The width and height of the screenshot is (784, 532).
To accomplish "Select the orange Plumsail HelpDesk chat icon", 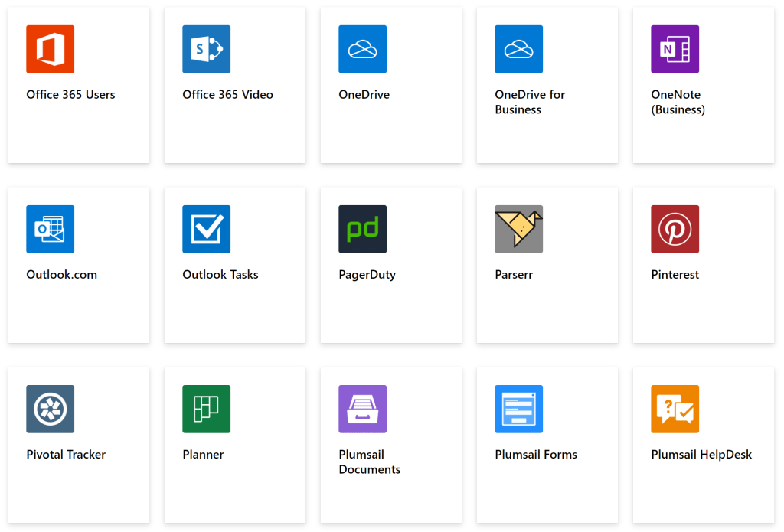I will (675, 409).
